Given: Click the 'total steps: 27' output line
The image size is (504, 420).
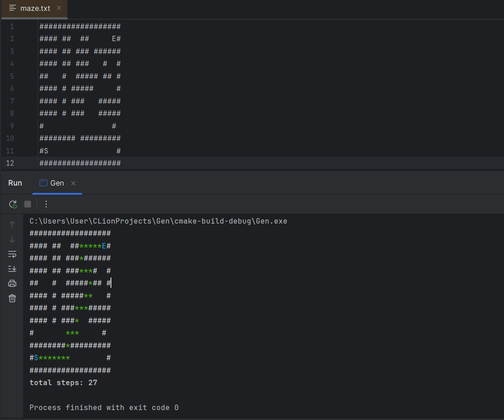Looking at the screenshot, I should [63, 383].
